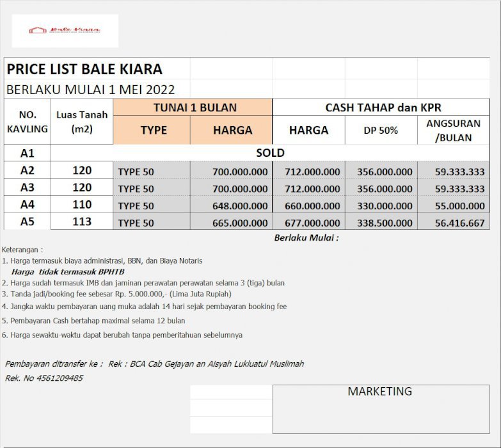Click the Luas Tanah (m2) header
The height and width of the screenshot is (448, 501).
tap(82, 122)
